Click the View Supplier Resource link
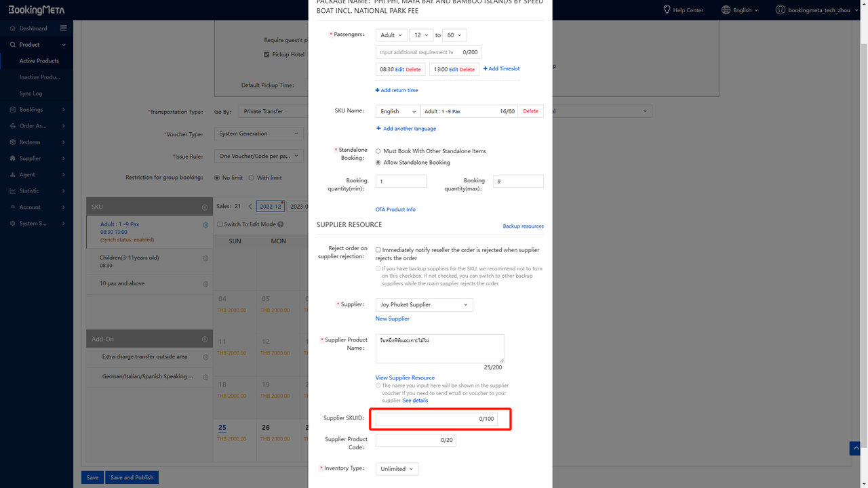The height and width of the screenshot is (488, 868). tap(405, 378)
